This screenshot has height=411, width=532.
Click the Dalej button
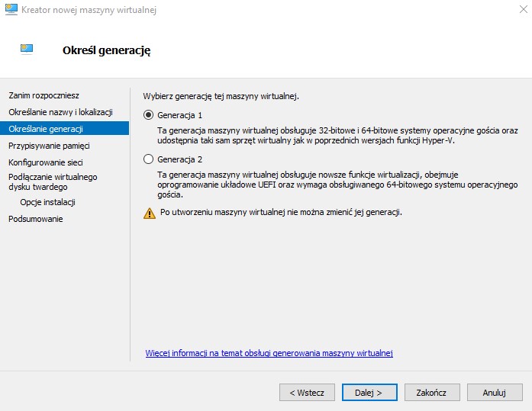(x=369, y=393)
